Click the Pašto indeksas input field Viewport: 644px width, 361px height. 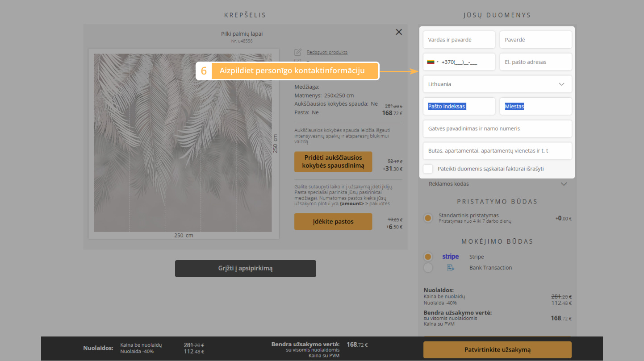[x=459, y=107]
